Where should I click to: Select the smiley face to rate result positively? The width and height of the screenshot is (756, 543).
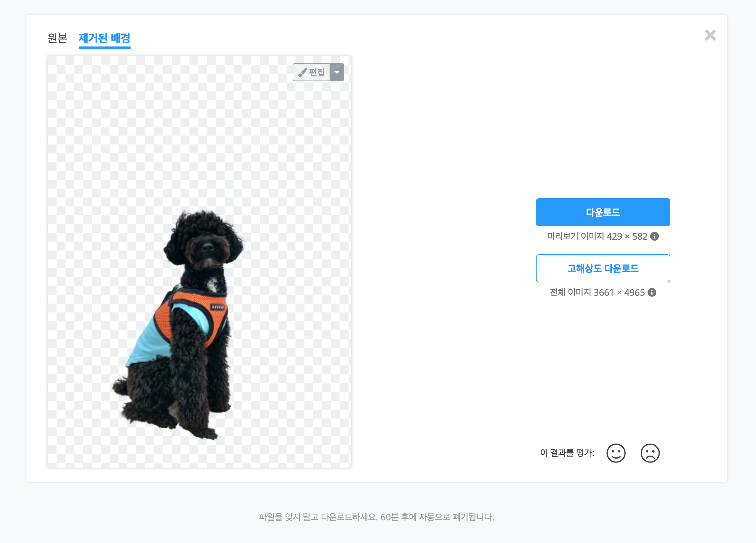tap(616, 453)
